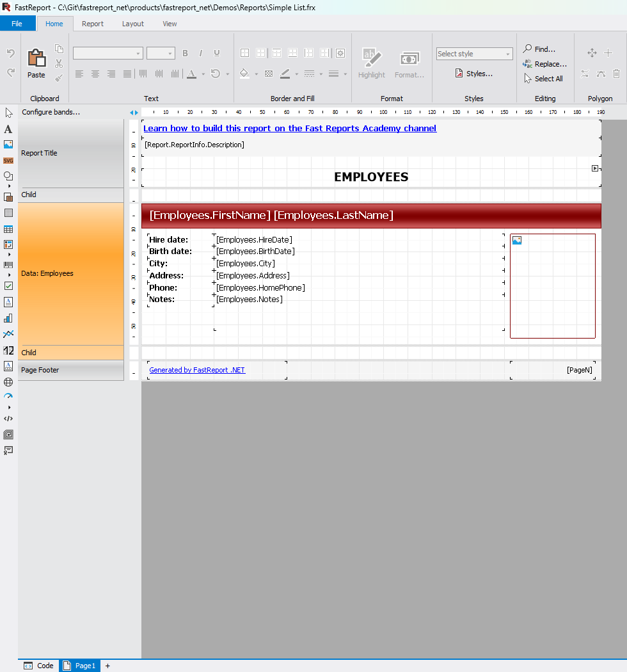The image size is (627, 672).
Task: Toggle align text right
Action: (x=111, y=74)
